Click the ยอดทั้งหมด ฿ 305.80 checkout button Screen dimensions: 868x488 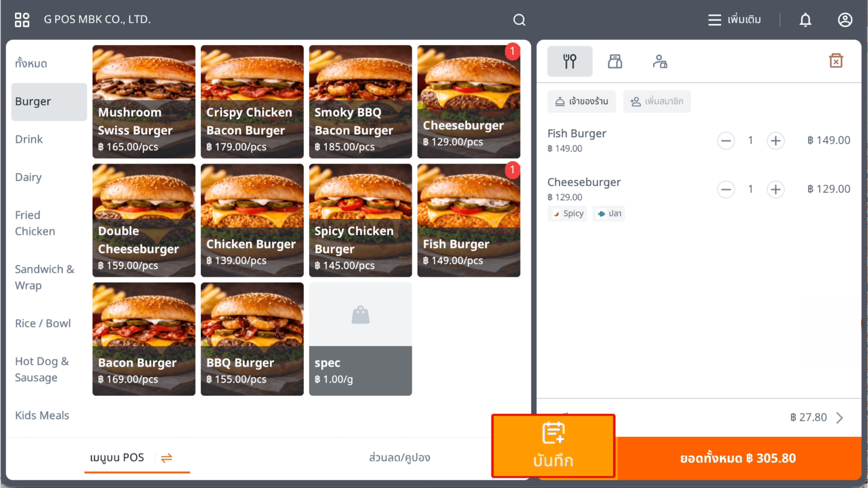click(x=739, y=458)
